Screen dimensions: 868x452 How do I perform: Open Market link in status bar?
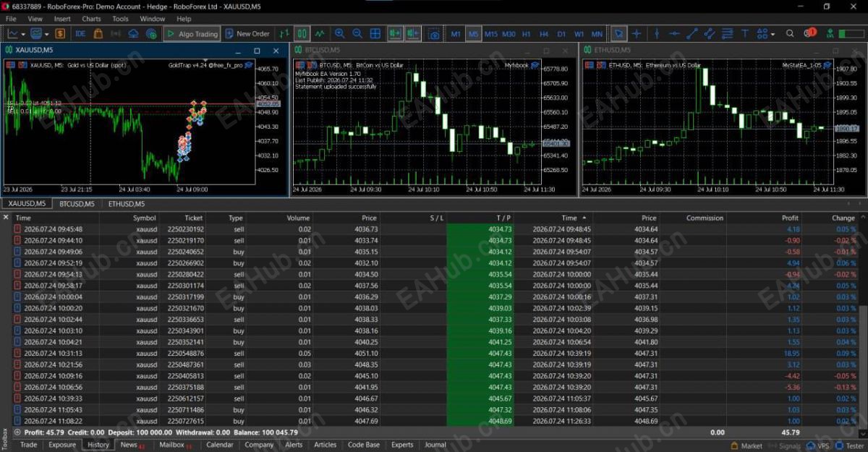pyautogui.click(x=747, y=445)
